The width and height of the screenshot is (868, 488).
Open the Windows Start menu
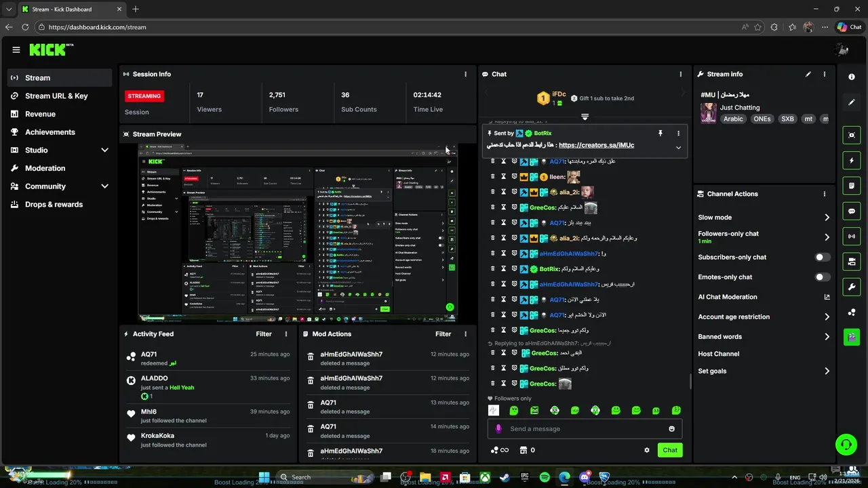coord(264,477)
